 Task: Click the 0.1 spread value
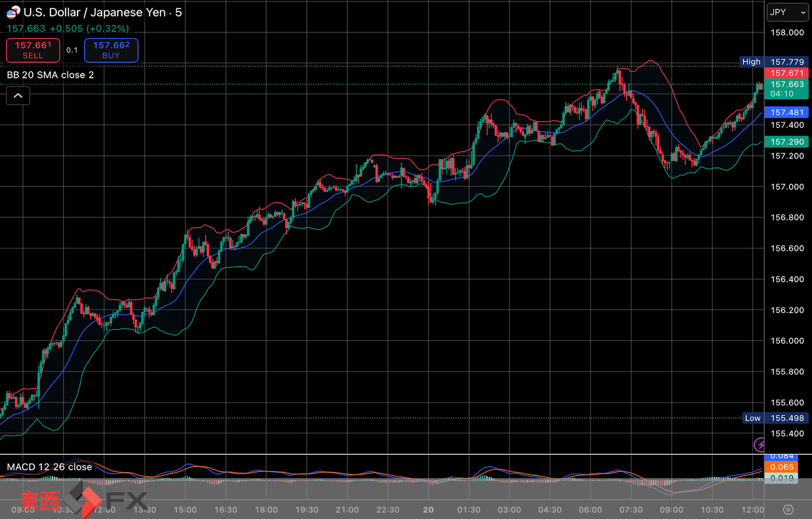(x=72, y=50)
